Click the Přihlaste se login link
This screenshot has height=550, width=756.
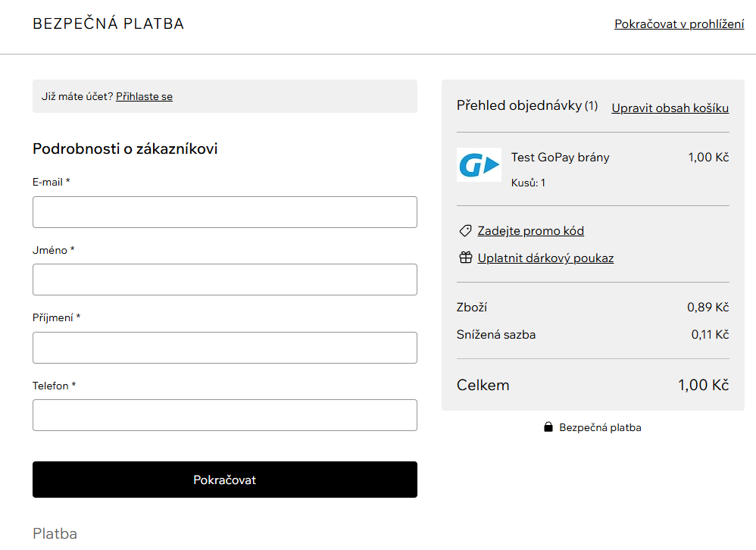coord(144,96)
